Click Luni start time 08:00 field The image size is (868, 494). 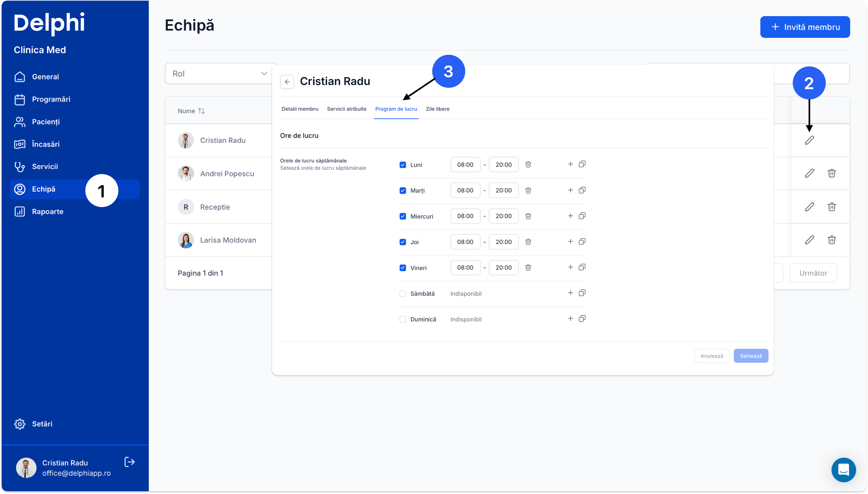(x=465, y=165)
